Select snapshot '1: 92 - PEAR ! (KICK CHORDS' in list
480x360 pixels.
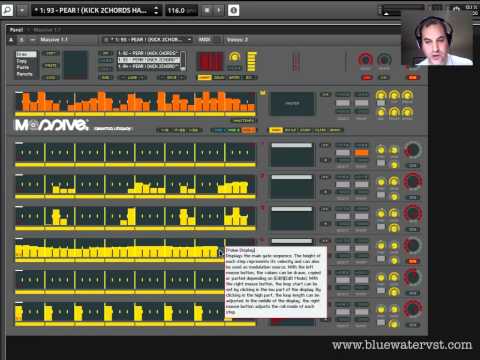148,53
